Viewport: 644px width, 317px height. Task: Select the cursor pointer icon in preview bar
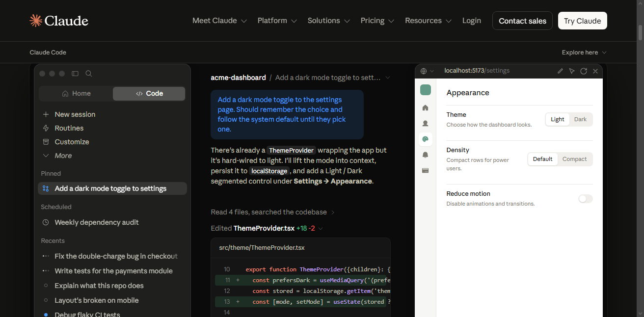tap(572, 71)
